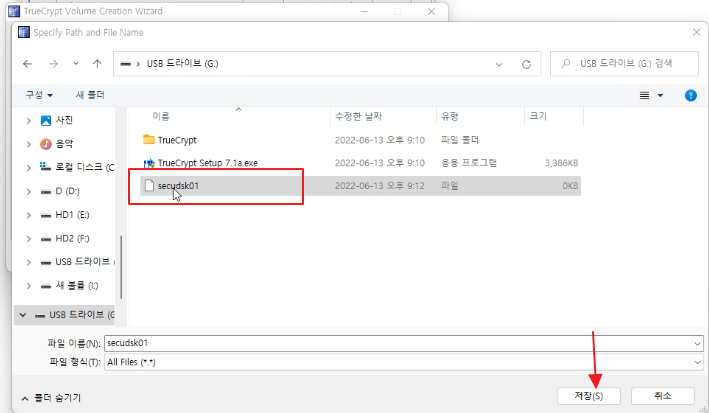The height and width of the screenshot is (413, 709).
Task: Close the Specify Path and File Name dialog
Action: [x=696, y=32]
